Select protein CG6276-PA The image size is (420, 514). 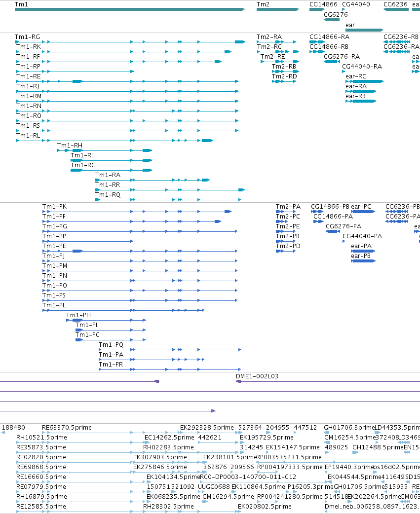point(344,226)
